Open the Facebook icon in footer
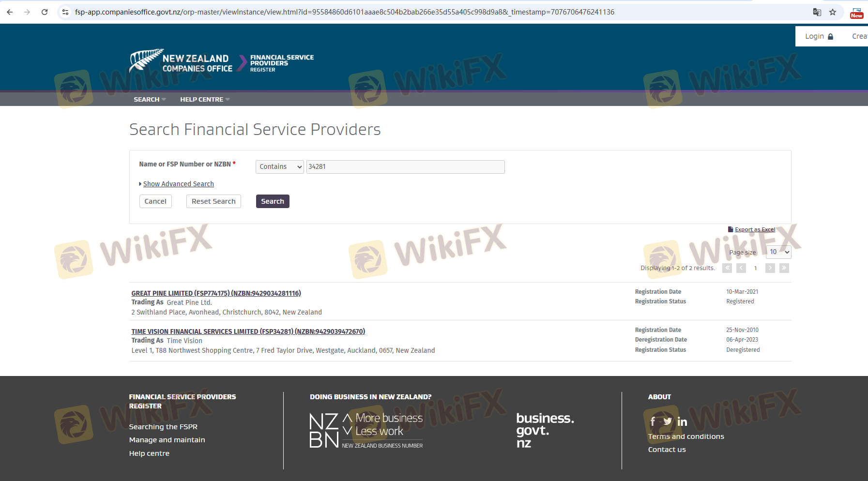The width and height of the screenshot is (868, 481). tap(653, 421)
